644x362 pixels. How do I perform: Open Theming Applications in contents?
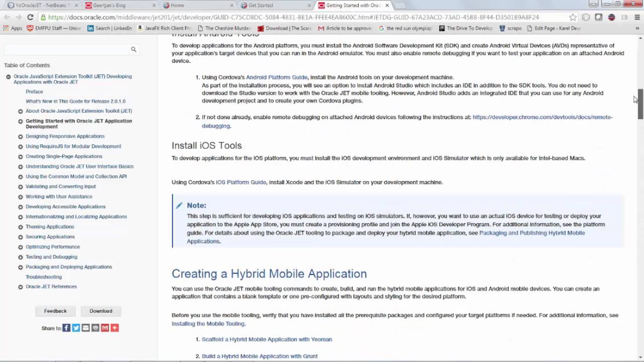50,227
